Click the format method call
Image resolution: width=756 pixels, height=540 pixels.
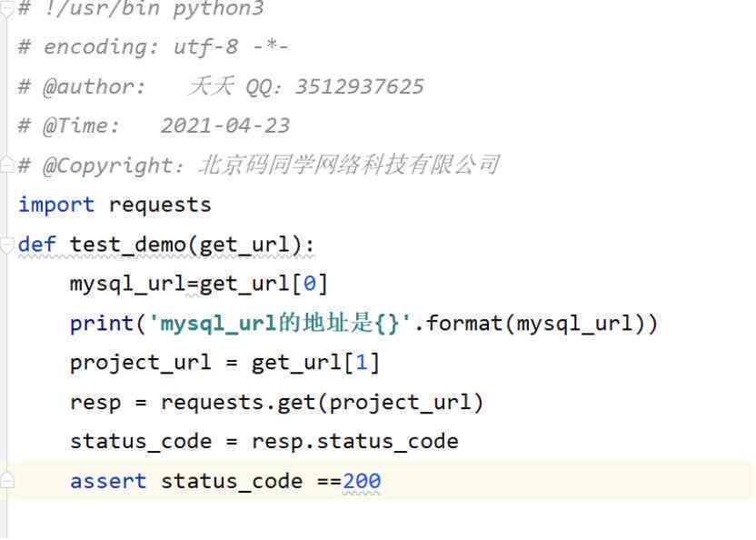pyautogui.click(x=463, y=324)
